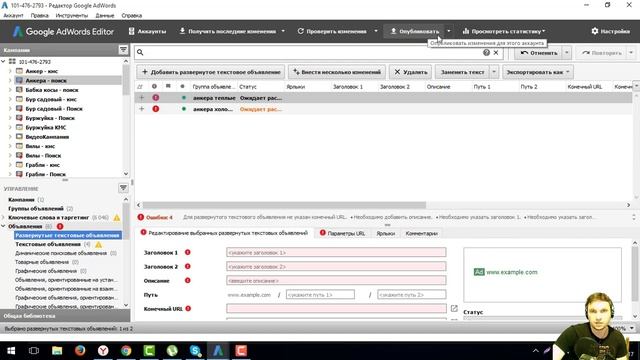Click Добавить развернутое текстовое объявление
640x360 pixels.
tap(211, 72)
